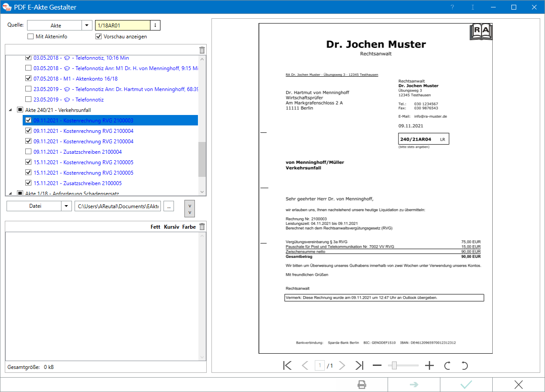Uncheck Kostenrechnung RVG 2100003 checkbox
Screen dimensions: 545x392
[28, 121]
